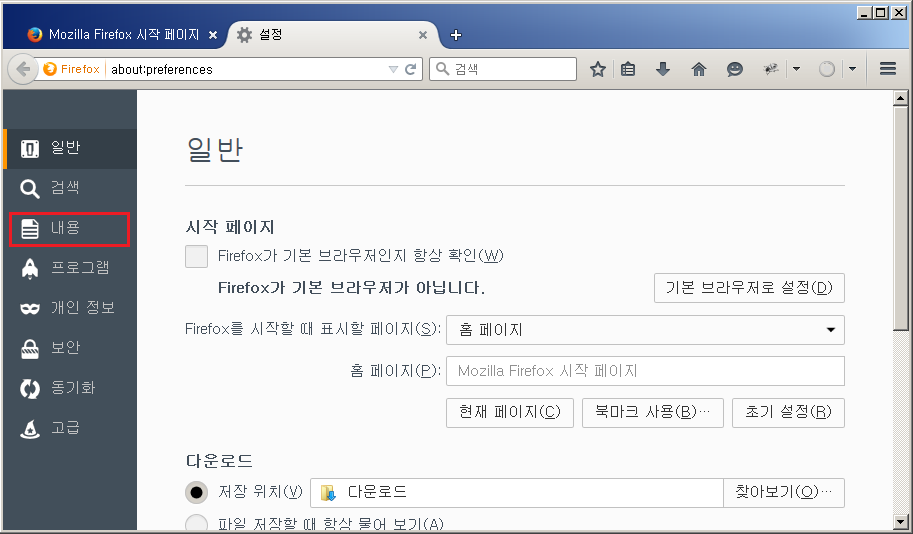
Task: Click 기본 브라우저로 설정(D) button
Action: (749, 288)
